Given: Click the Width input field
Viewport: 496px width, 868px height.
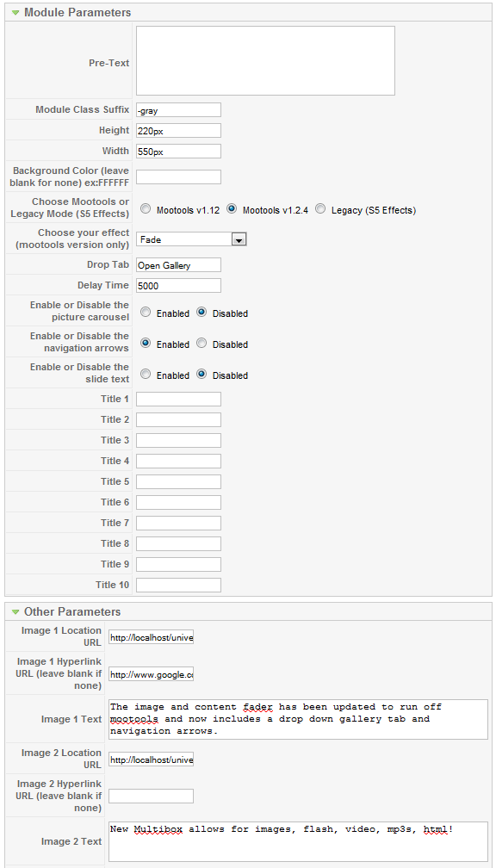Looking at the screenshot, I should [x=179, y=152].
